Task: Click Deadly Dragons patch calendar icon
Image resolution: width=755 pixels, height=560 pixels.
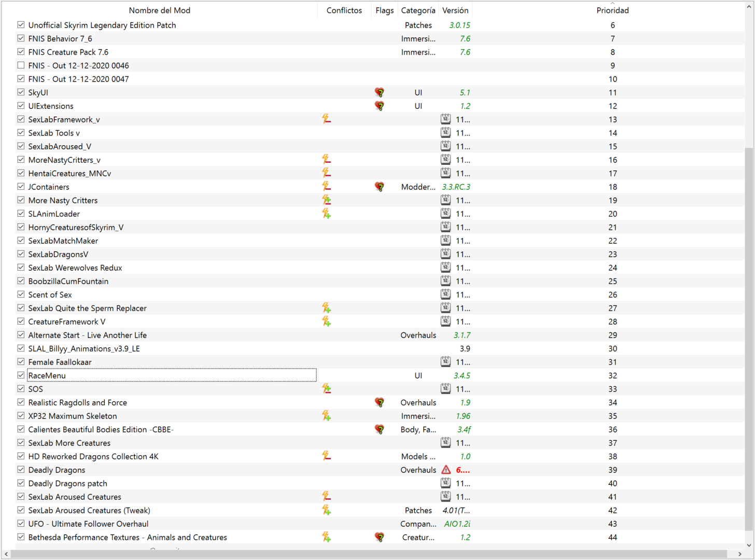Action: pyautogui.click(x=445, y=483)
